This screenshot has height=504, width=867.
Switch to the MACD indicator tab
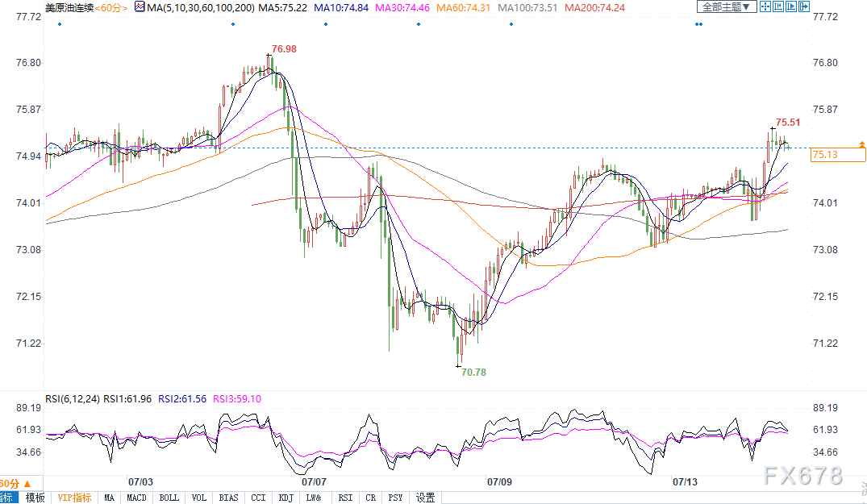click(x=137, y=498)
